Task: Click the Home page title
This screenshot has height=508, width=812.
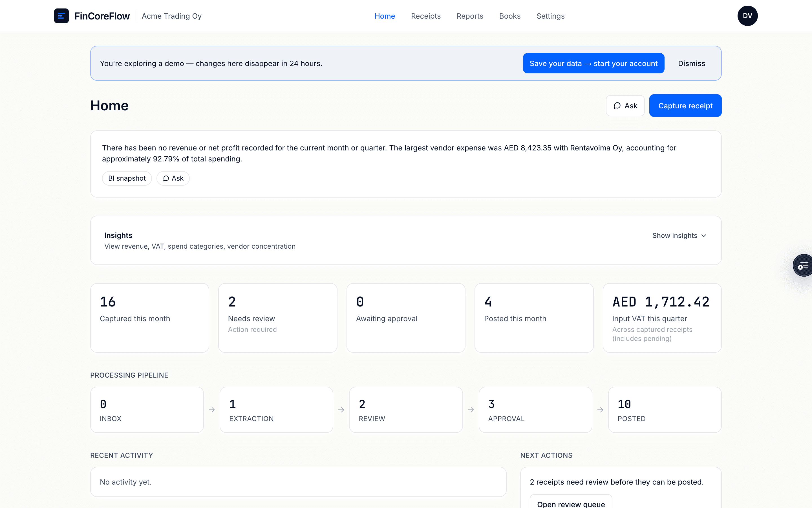Action: point(109,106)
